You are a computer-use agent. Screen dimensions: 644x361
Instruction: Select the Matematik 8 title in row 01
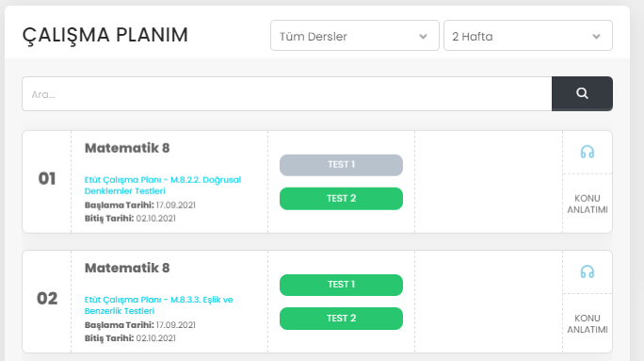pos(127,148)
